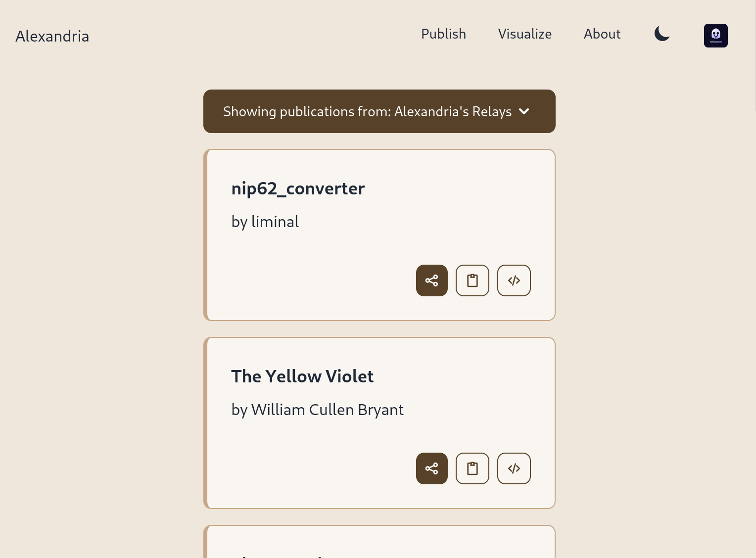The height and width of the screenshot is (558, 756).
Task: Expand the relays dropdown chevron
Action: 524,111
